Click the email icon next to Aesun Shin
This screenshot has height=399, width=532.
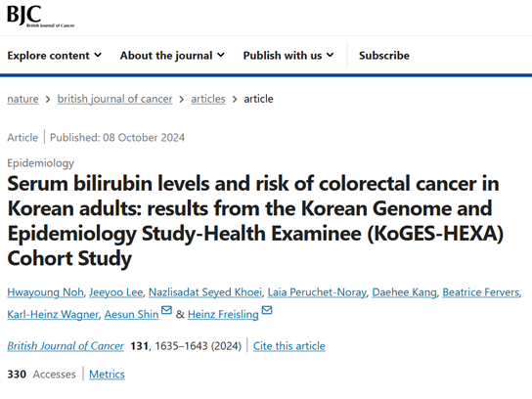[166, 310]
